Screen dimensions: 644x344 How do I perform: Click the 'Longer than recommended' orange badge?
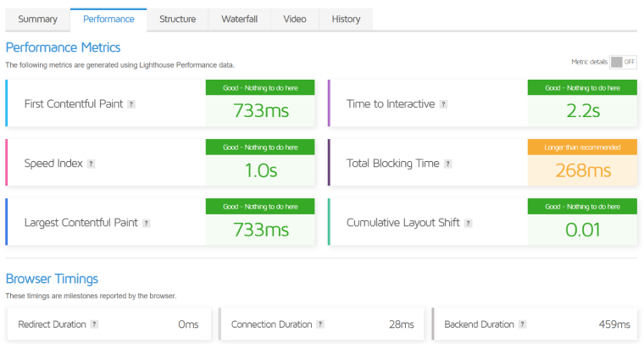[x=583, y=147]
